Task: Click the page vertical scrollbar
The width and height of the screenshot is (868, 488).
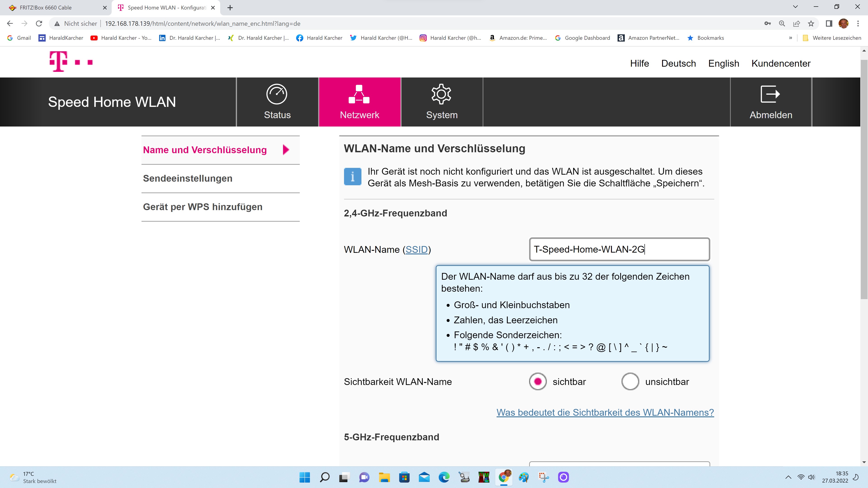Action: 864,178
